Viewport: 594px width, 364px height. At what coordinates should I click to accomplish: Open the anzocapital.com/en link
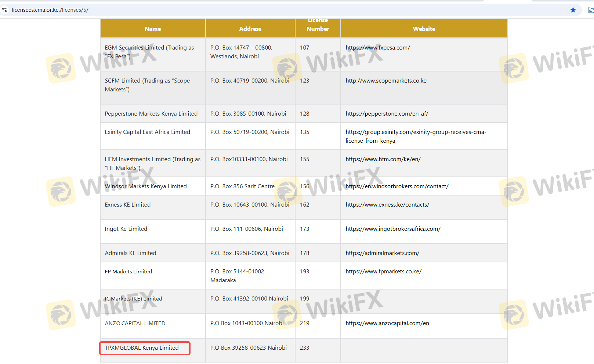pos(387,323)
